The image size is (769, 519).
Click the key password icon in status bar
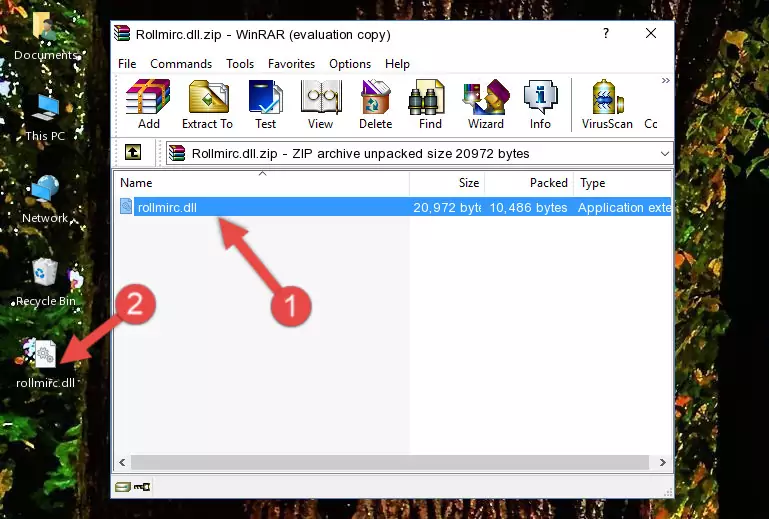[142, 487]
